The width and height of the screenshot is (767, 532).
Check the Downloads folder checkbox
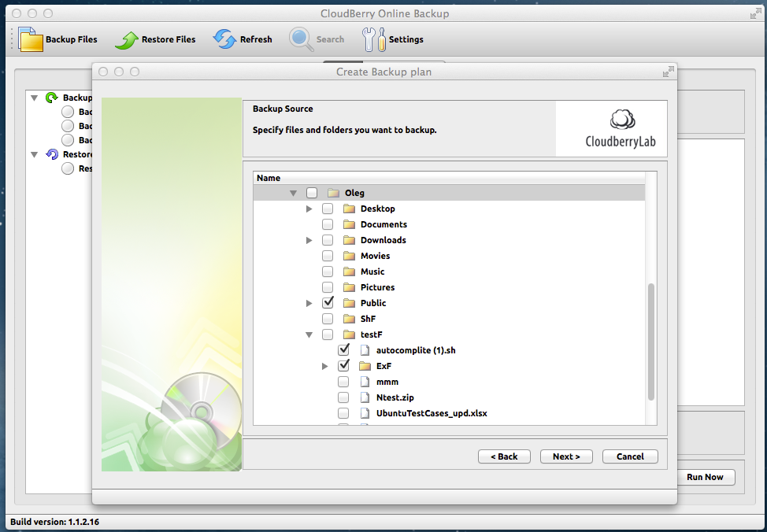[x=328, y=239]
